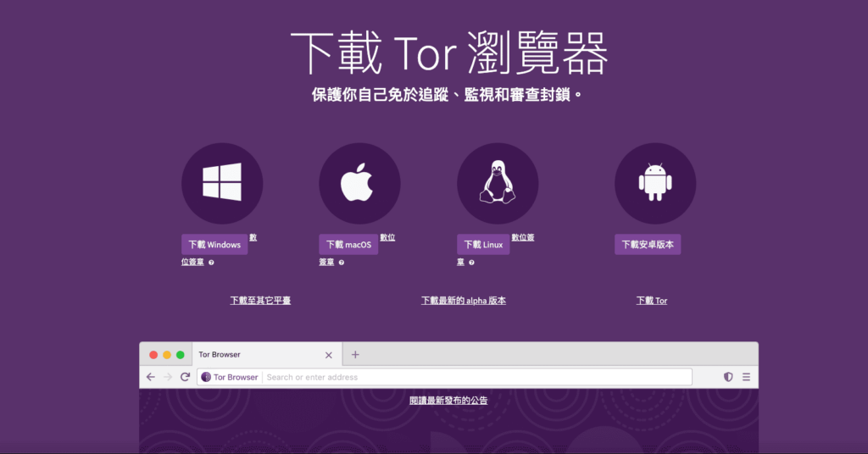Follow the 下載至其它平臺 link

click(260, 301)
